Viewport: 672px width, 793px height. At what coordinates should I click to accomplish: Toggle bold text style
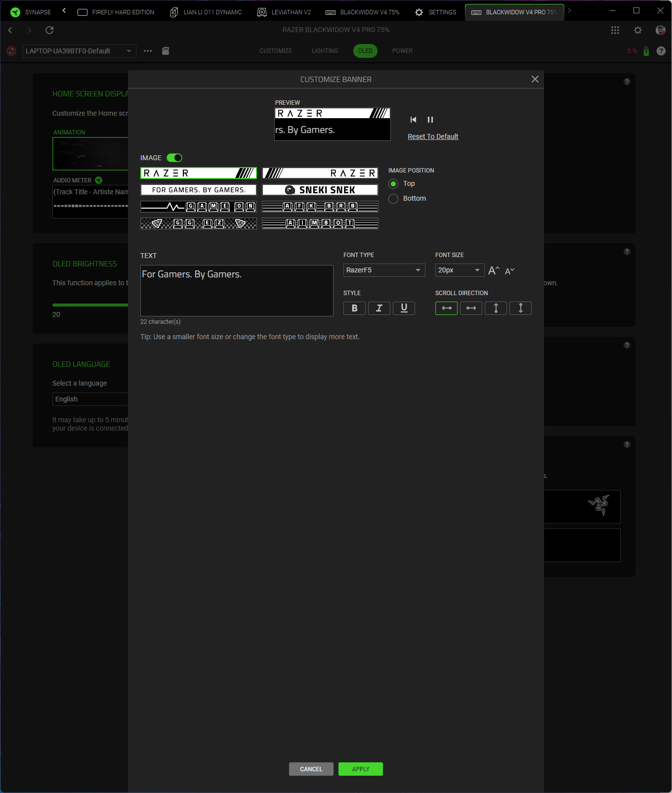pos(354,308)
